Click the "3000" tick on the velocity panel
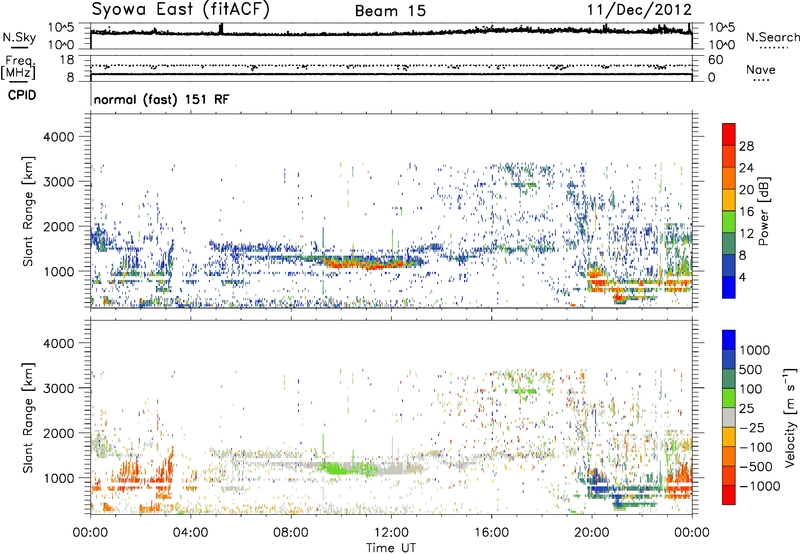Screen dimensions: 800x554 pos(58,388)
